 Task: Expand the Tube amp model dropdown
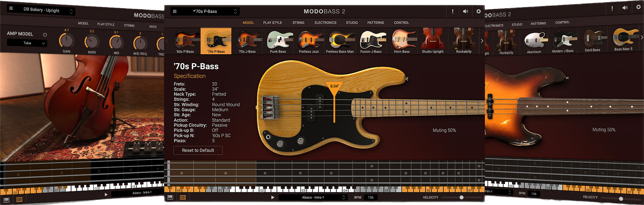[x=27, y=43]
